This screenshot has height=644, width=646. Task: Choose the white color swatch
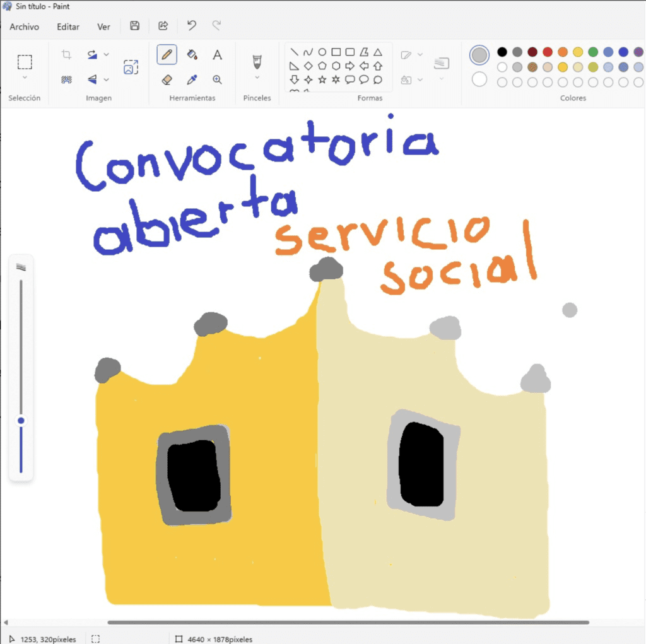tap(502, 67)
